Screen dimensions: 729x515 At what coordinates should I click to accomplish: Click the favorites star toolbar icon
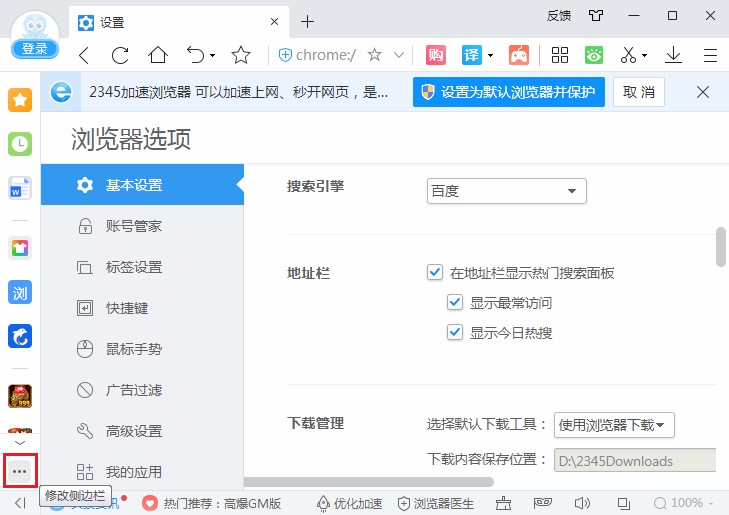(x=241, y=55)
